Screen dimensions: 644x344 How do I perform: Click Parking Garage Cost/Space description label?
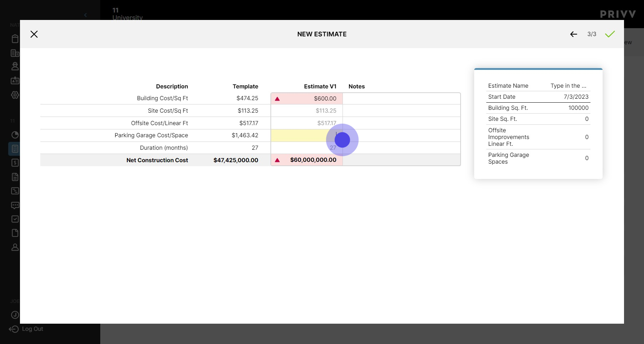pos(151,135)
